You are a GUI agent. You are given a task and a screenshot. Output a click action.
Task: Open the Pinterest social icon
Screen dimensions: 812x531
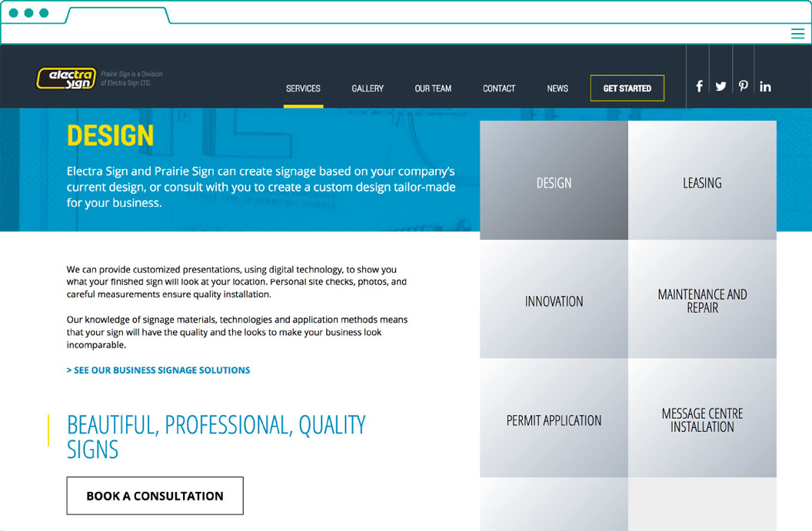pyautogui.click(x=743, y=87)
